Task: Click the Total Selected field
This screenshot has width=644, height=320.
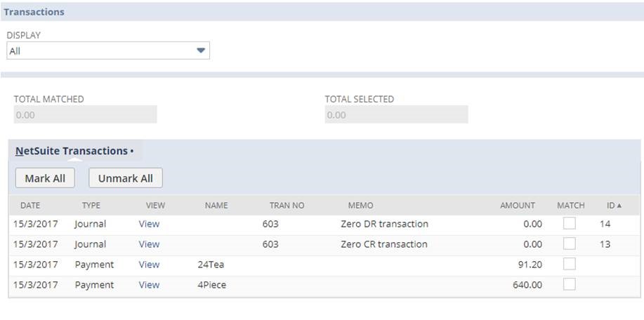Action: (396, 115)
